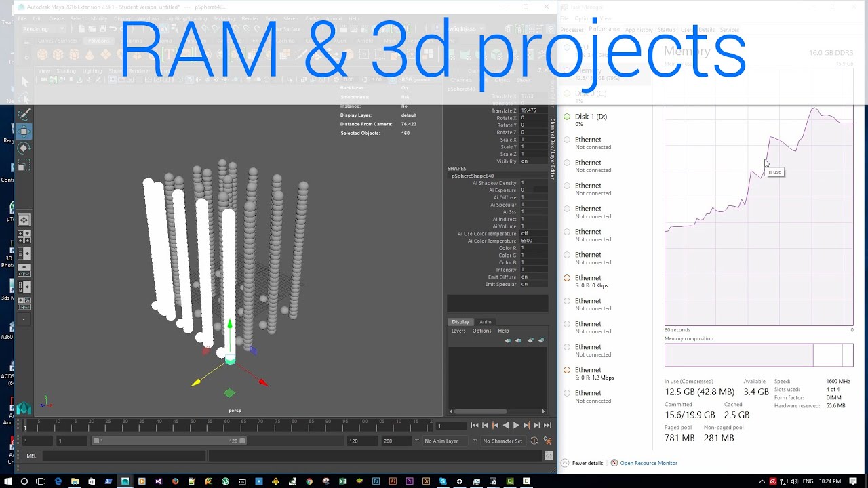Image resolution: width=868 pixels, height=488 pixels.
Task: Click Ai Color Temperature value 6500
Action: coord(534,241)
